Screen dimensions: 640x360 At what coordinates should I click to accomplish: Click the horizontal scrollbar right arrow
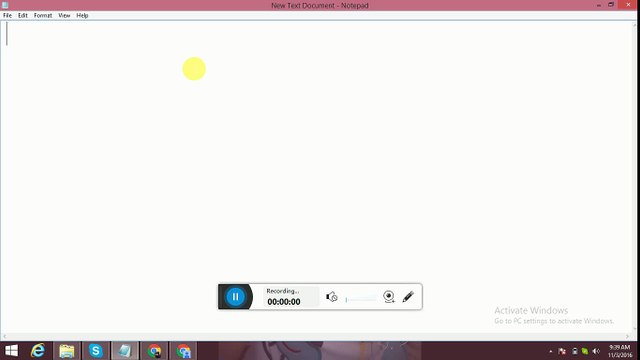pyautogui.click(x=627, y=337)
